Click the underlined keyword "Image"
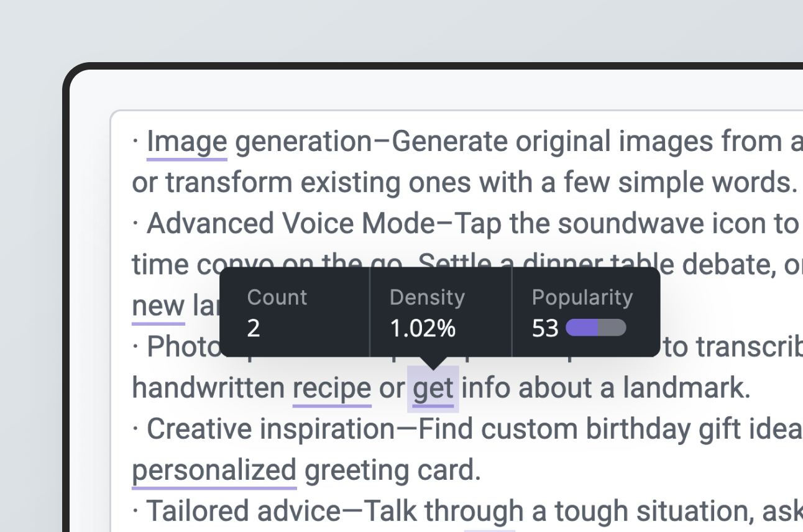 click(x=186, y=142)
